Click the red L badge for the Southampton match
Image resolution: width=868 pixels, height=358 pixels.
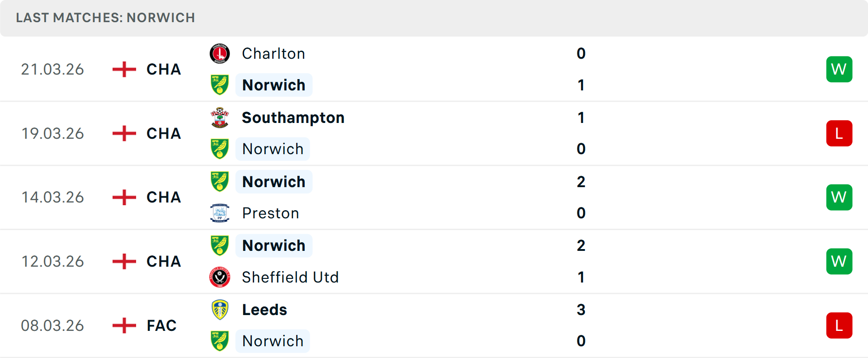point(839,133)
